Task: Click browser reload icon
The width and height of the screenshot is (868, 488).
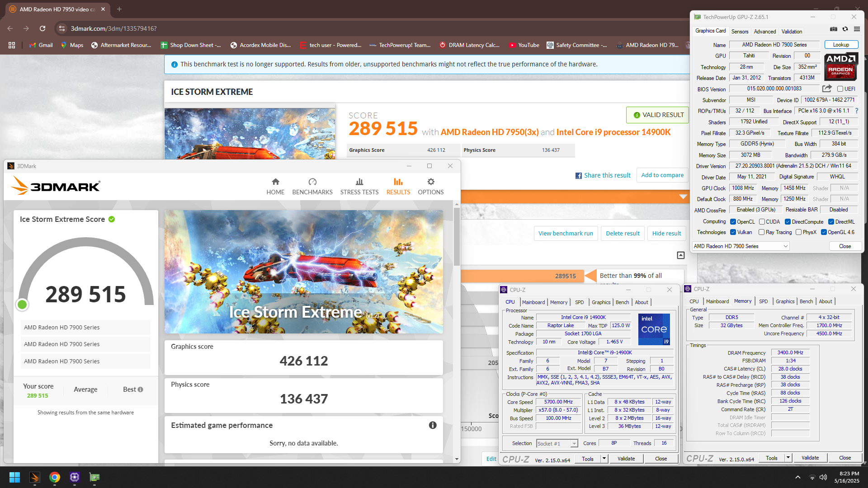Action: click(x=42, y=28)
